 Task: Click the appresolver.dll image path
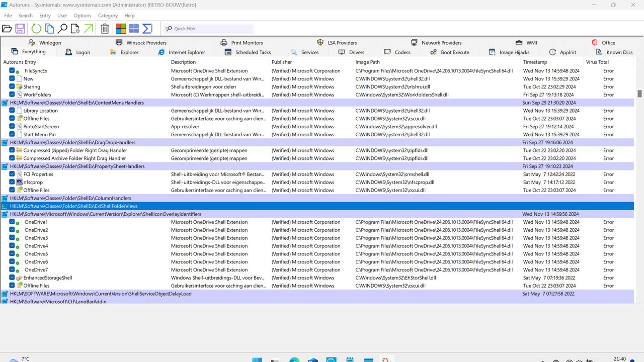click(396, 127)
